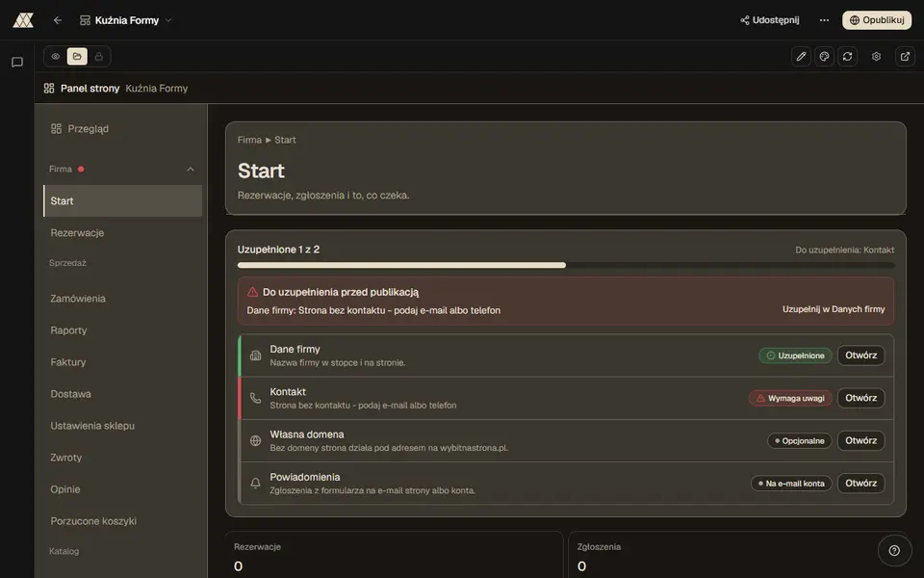The height and width of the screenshot is (578, 924).
Task: Open Porzucone koszyki in the sidebar
Action: (x=122, y=521)
